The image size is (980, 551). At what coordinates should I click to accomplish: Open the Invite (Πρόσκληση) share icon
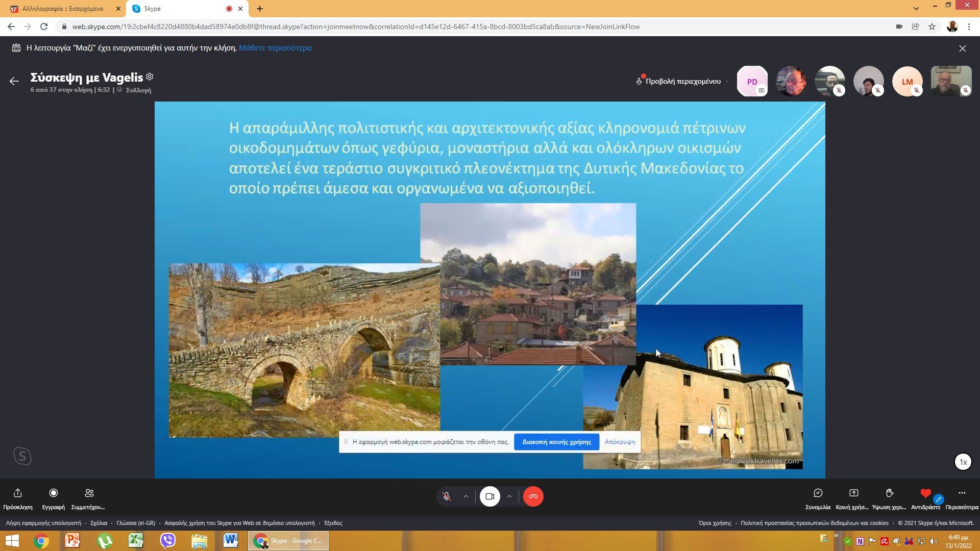pos(17,493)
